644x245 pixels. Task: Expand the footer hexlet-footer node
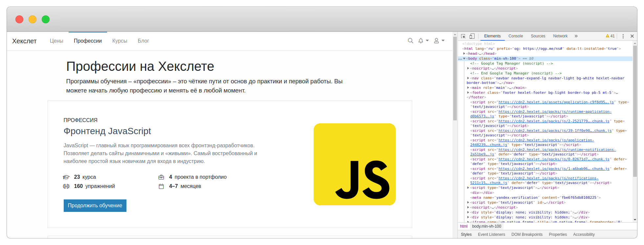point(468,92)
